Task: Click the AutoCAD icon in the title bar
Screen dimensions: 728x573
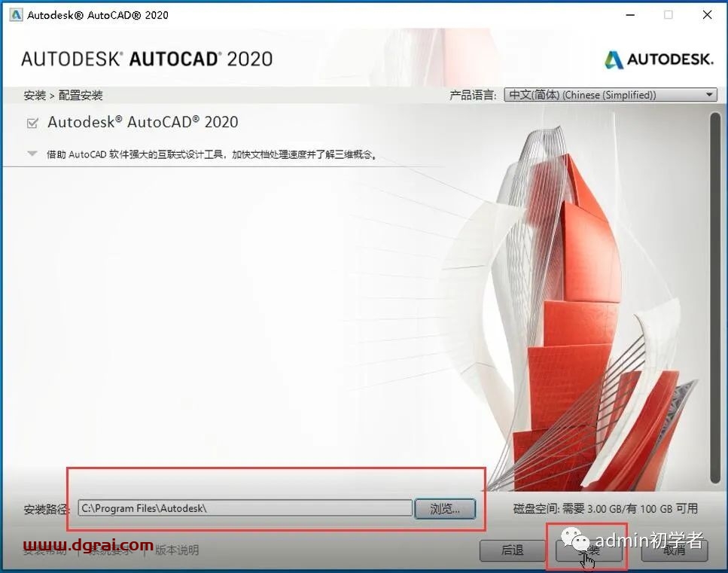Action: (16, 15)
